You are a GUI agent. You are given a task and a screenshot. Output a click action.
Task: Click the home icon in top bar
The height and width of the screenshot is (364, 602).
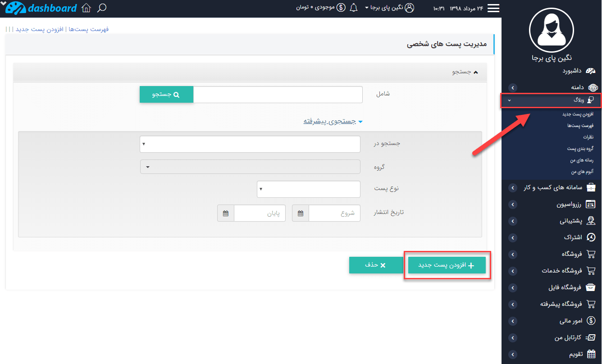pos(86,8)
